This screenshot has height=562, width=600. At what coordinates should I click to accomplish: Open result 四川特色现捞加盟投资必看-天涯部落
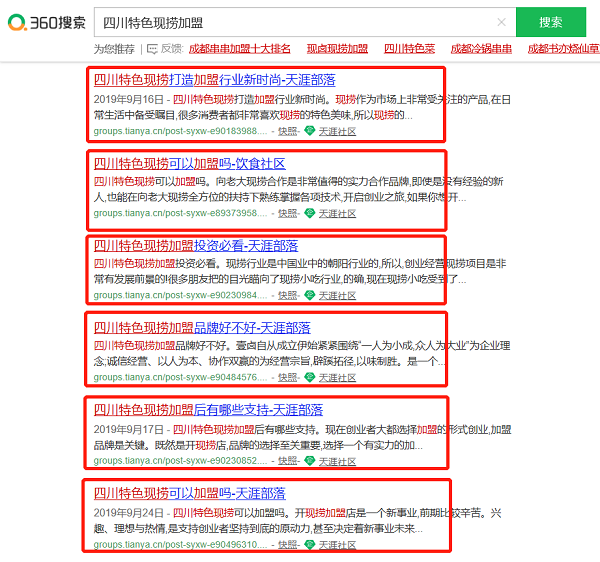(x=195, y=246)
